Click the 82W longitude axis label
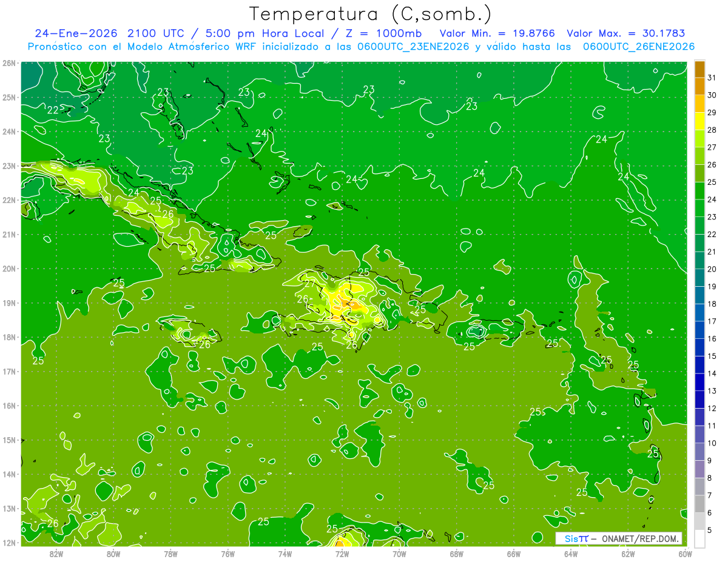This screenshot has height=562, width=728. (x=56, y=554)
